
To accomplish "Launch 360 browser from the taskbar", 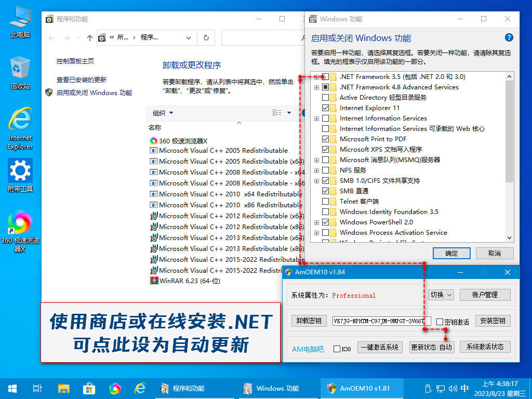I will 115,389.
